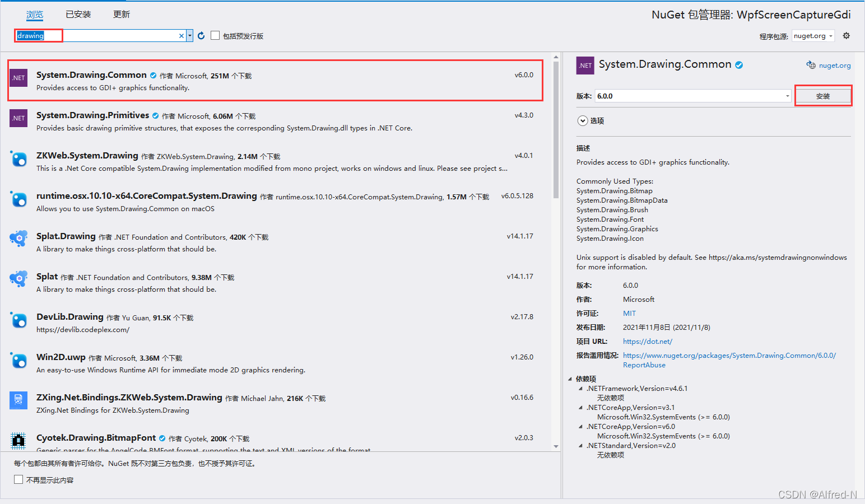The image size is (865, 504).
Task: Switch to the 已安装 tab
Action: pos(78,15)
